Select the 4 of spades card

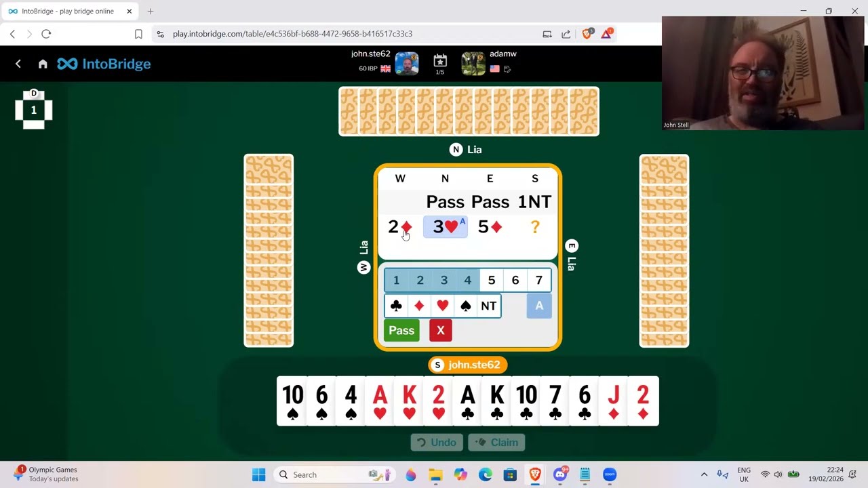coord(351,401)
